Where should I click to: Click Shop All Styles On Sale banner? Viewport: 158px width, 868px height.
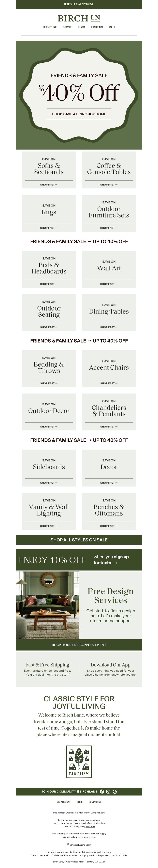(x=79, y=540)
